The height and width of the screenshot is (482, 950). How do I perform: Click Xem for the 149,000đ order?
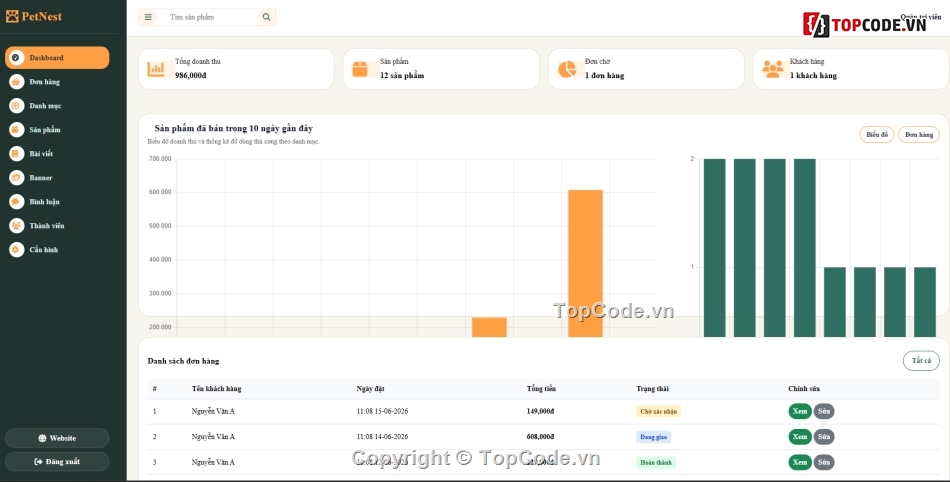tap(800, 411)
